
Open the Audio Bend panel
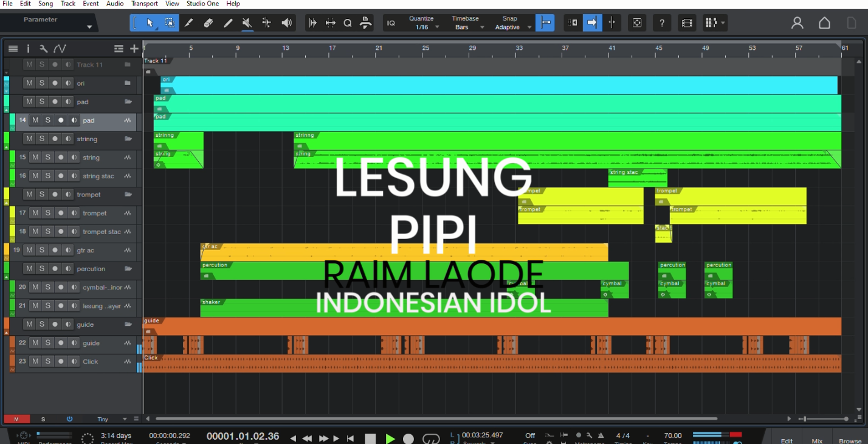[x=312, y=23]
